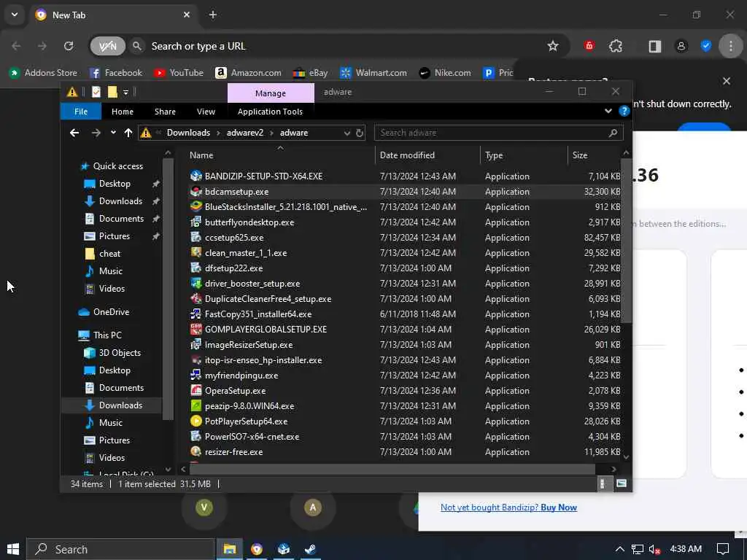The height and width of the screenshot is (560, 747).
Task: Click the horizontal scrollbar in file list
Action: coord(392,469)
